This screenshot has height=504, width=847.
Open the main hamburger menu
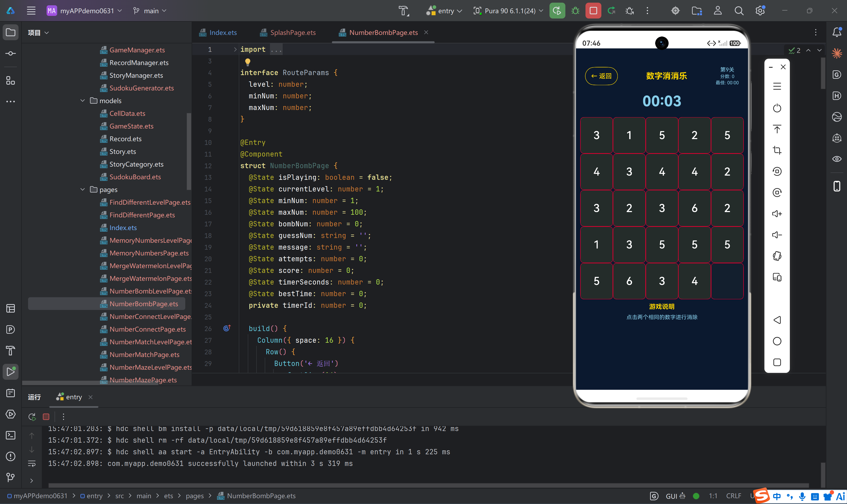point(31,11)
